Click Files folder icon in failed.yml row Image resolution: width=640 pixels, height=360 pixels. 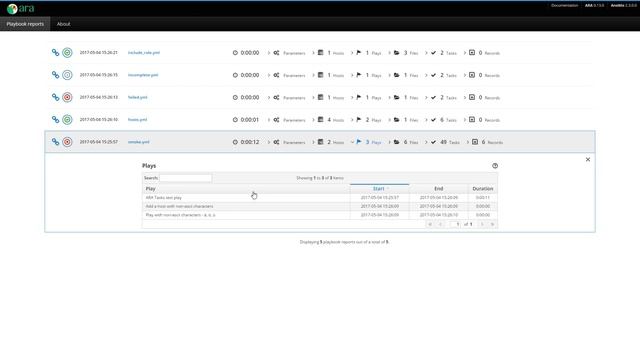click(x=396, y=98)
